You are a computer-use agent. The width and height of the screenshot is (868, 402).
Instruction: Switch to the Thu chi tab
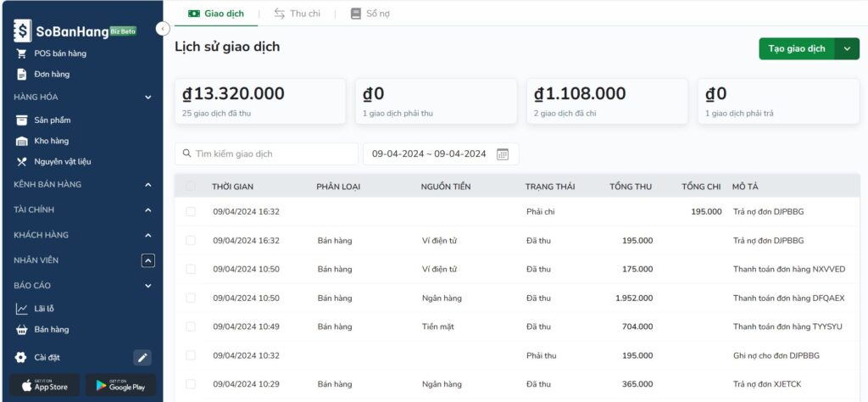click(298, 14)
